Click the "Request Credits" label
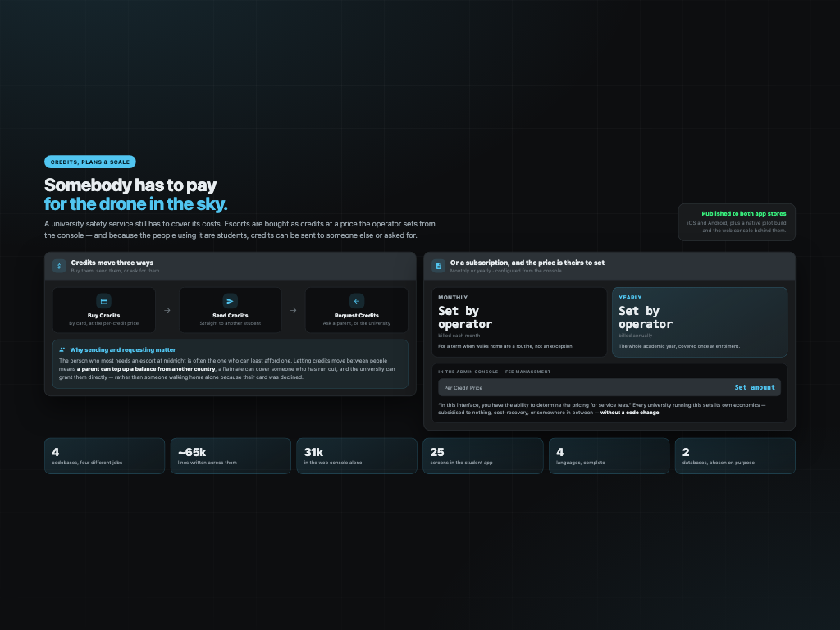 pos(357,316)
